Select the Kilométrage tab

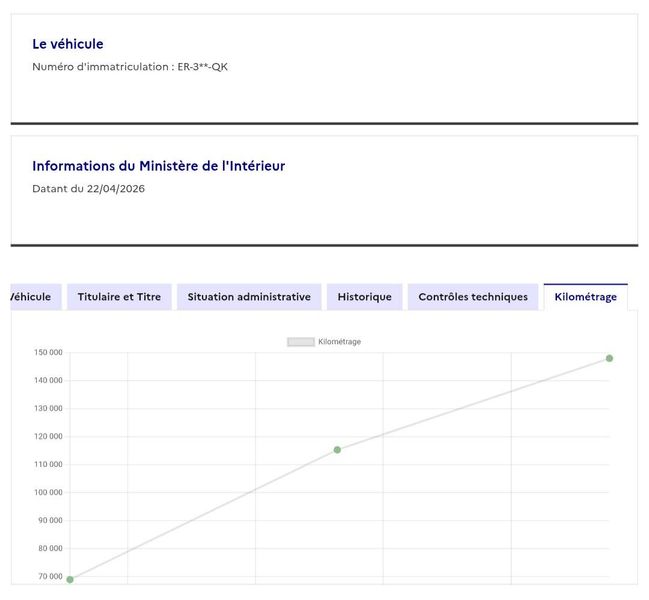pos(585,297)
